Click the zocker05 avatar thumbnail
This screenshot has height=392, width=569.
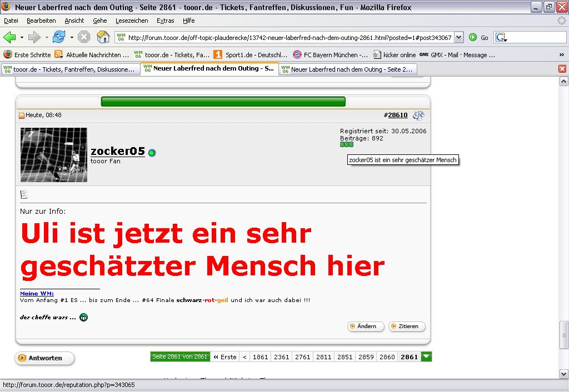pos(54,155)
